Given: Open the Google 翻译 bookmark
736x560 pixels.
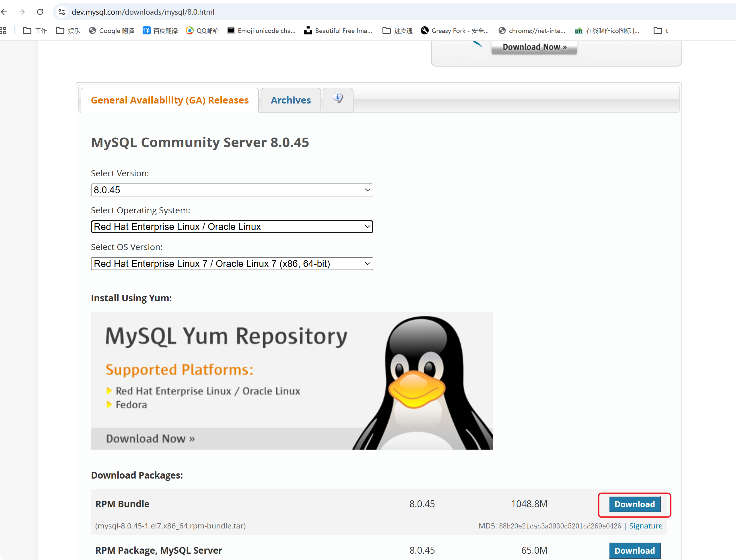Looking at the screenshot, I should tap(112, 31).
